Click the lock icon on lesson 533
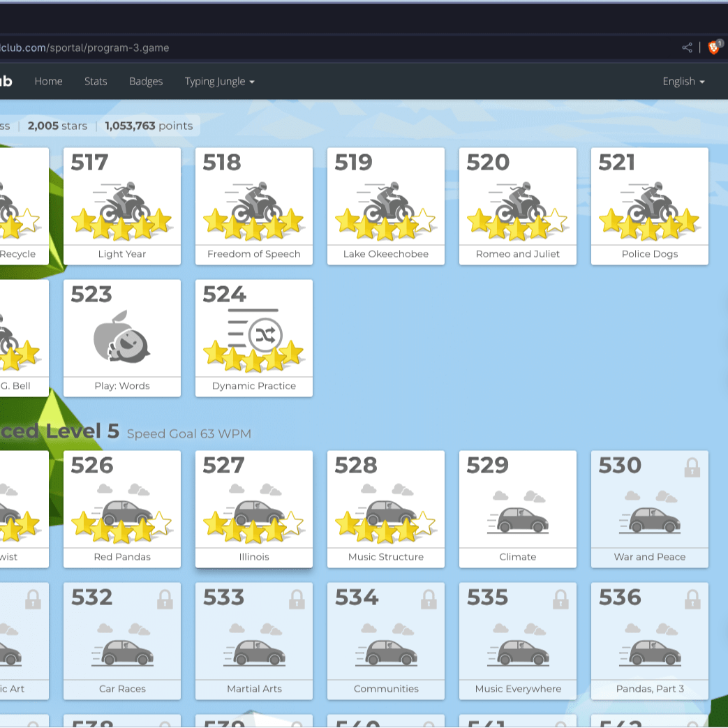Viewport: 728px width, 728px height. tap(297, 600)
